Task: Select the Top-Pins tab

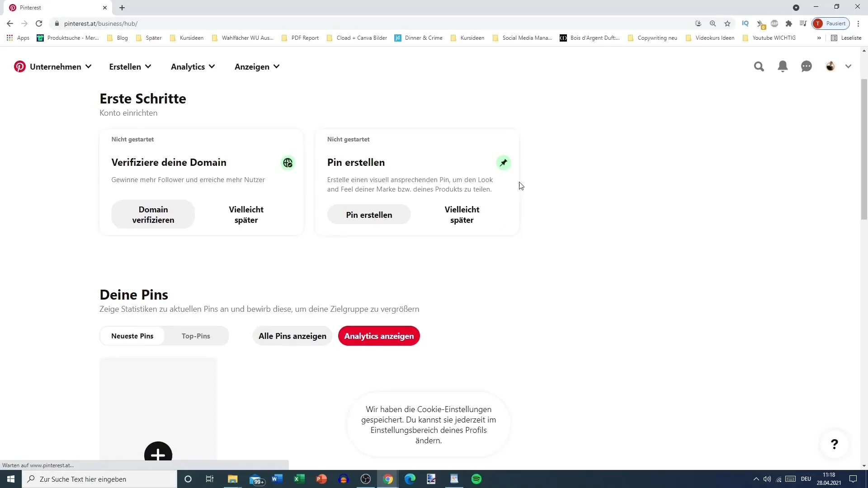Action: click(x=196, y=336)
